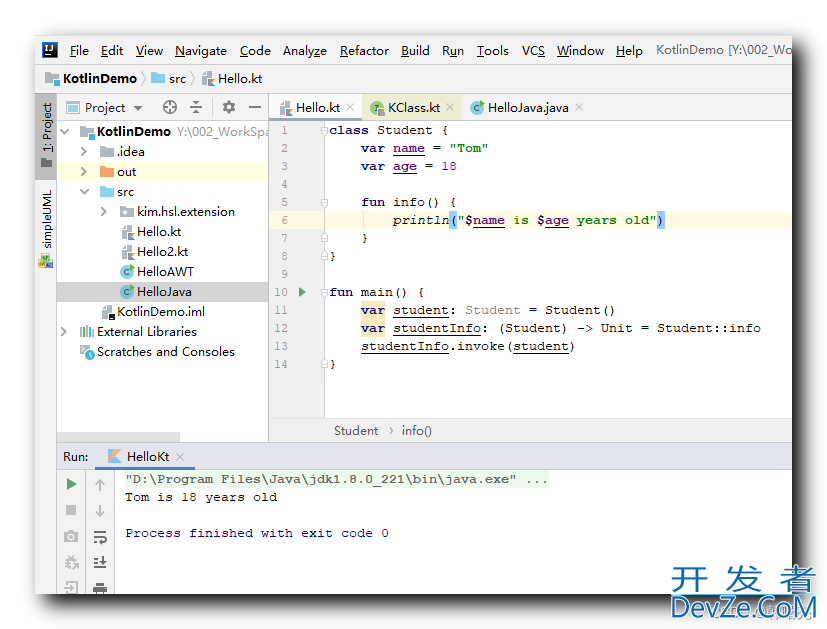Click the collapse all icon in Project panel
The width and height of the screenshot is (827, 629).
(x=196, y=108)
